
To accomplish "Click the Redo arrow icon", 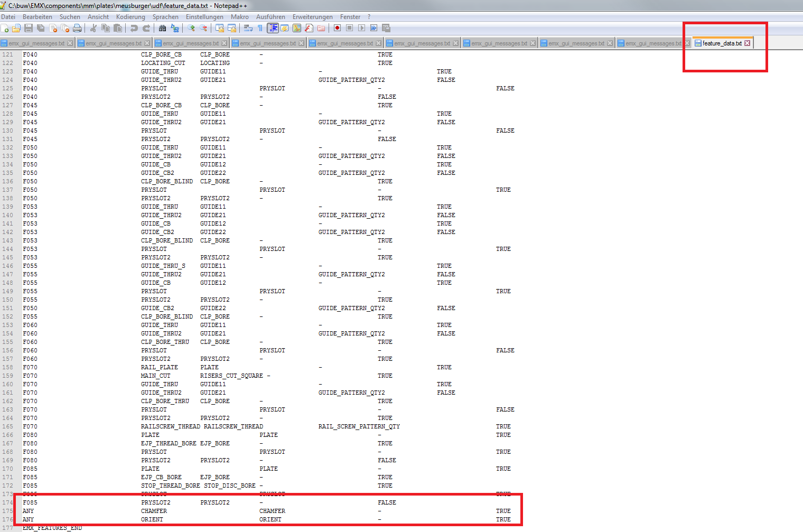I will 146,28.
